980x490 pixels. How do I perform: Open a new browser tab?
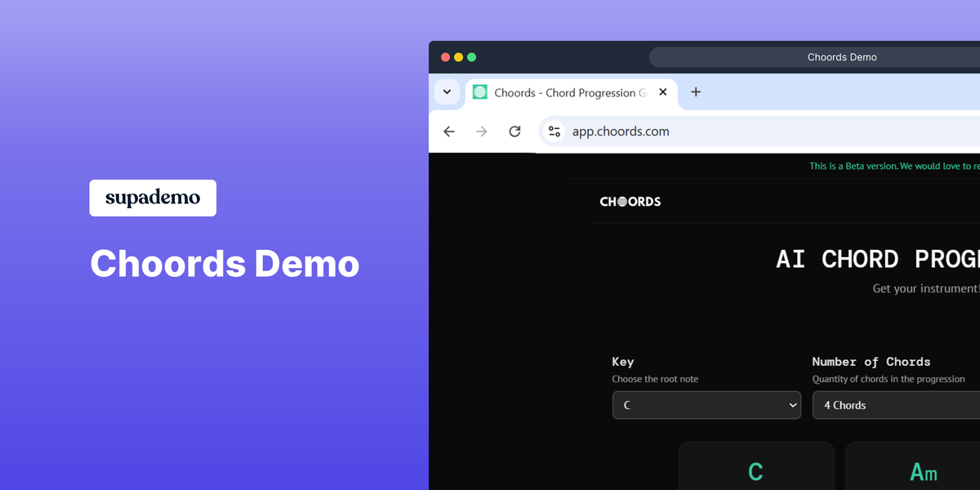(696, 92)
